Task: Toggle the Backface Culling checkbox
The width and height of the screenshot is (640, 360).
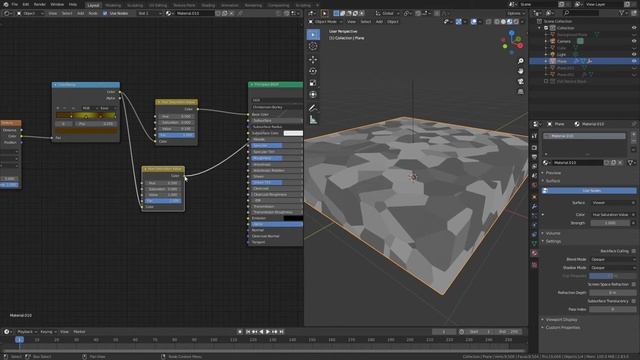Action: 633,251
